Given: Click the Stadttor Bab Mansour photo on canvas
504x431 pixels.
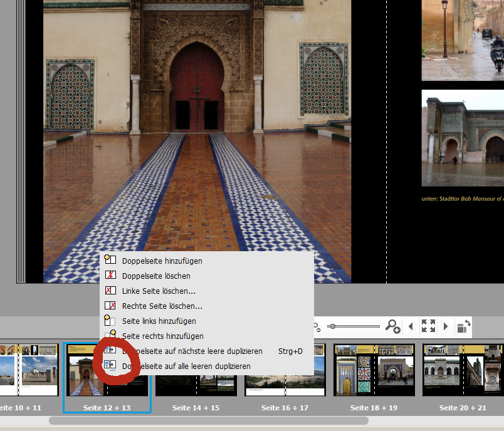Looking at the screenshot, I should click(x=463, y=138).
